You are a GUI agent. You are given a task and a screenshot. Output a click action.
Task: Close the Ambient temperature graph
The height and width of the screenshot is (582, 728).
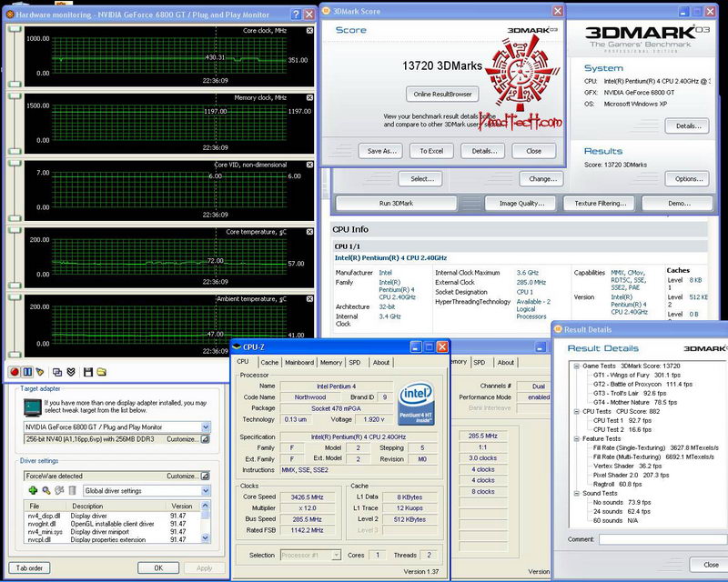click(x=309, y=299)
